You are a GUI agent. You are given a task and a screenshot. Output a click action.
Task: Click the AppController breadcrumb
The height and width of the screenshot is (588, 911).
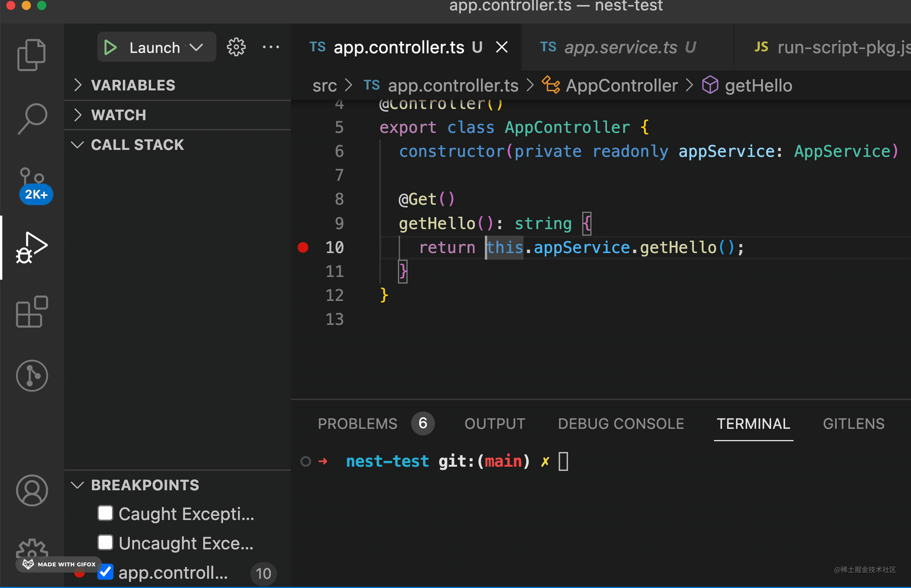click(621, 85)
